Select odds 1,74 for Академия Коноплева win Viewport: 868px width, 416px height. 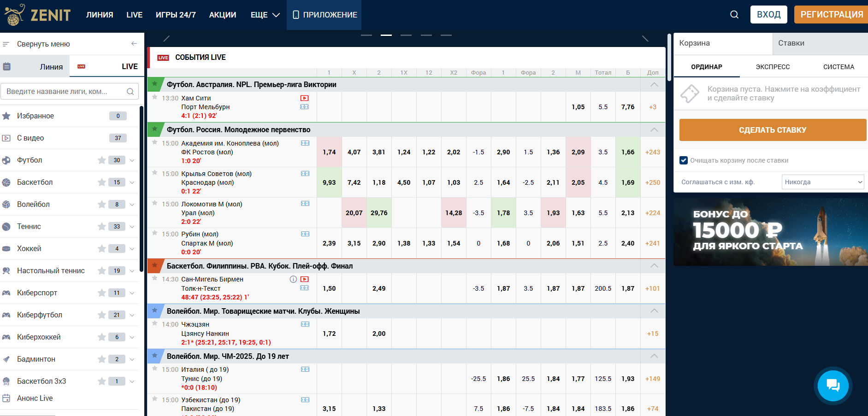[329, 152]
